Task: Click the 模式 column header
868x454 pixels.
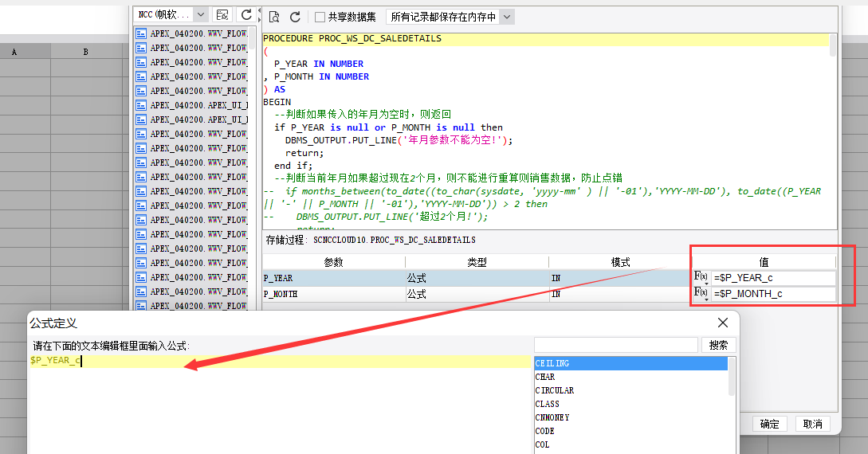Action: pos(620,262)
